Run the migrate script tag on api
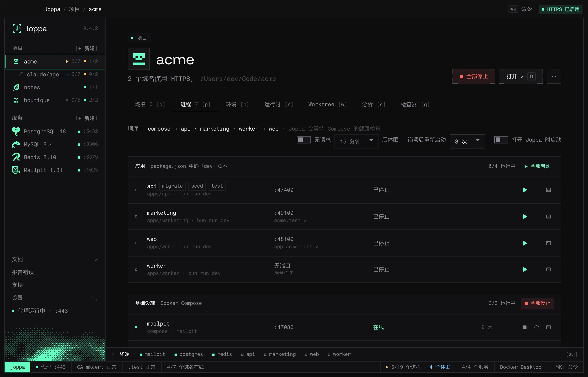Image resolution: width=588 pixels, height=377 pixels. 172,186
